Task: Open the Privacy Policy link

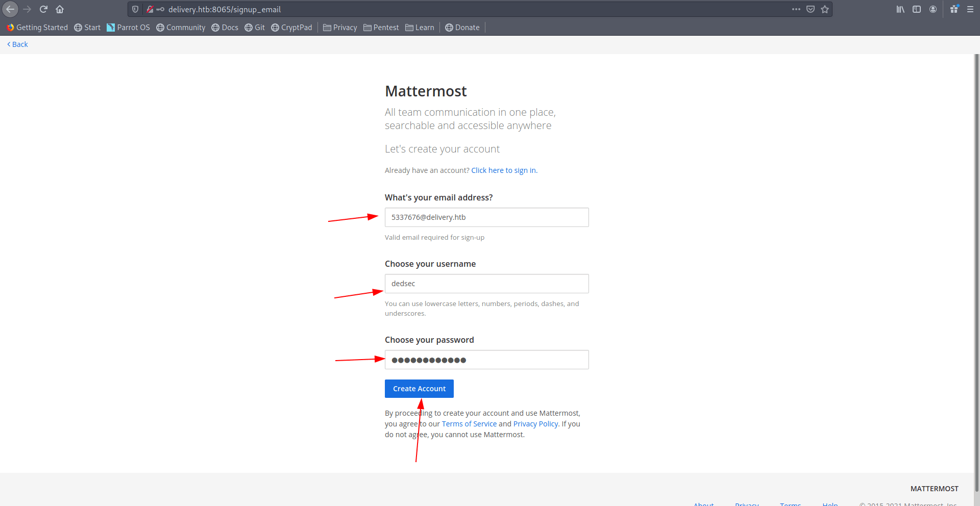Action: pos(535,424)
